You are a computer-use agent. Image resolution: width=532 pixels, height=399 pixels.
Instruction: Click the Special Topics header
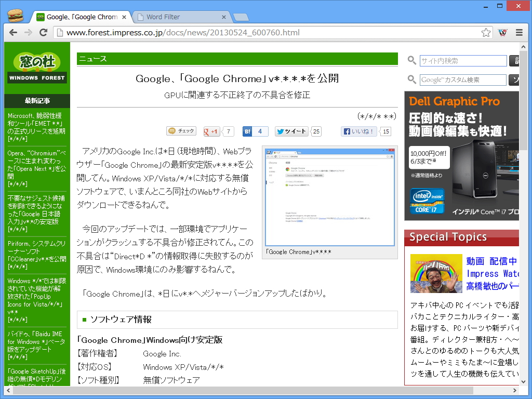[x=461, y=237]
